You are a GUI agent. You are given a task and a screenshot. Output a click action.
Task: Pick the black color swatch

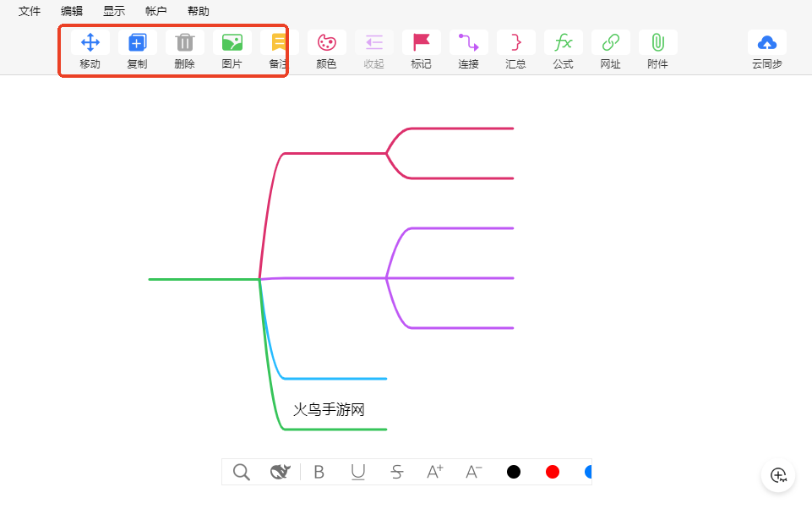[x=514, y=472]
